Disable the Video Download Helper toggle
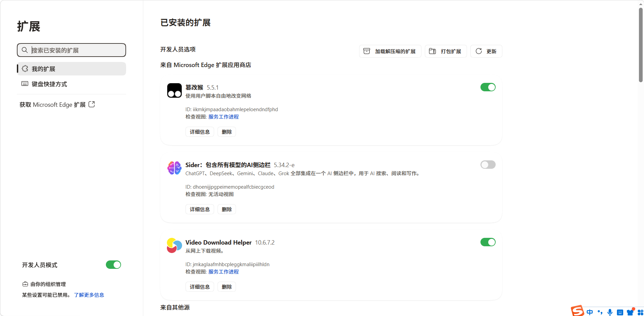Screen dimensions: 644x316 click(x=488, y=242)
